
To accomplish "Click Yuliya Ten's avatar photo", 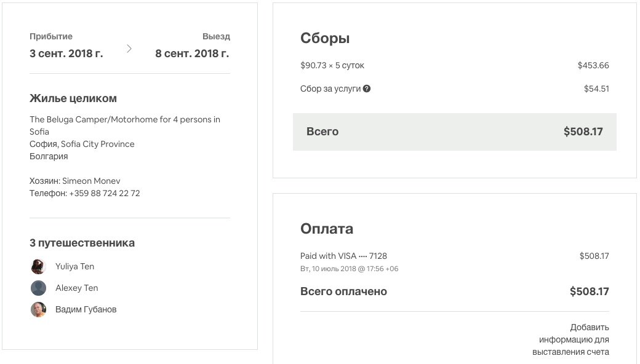I will click(x=38, y=266).
